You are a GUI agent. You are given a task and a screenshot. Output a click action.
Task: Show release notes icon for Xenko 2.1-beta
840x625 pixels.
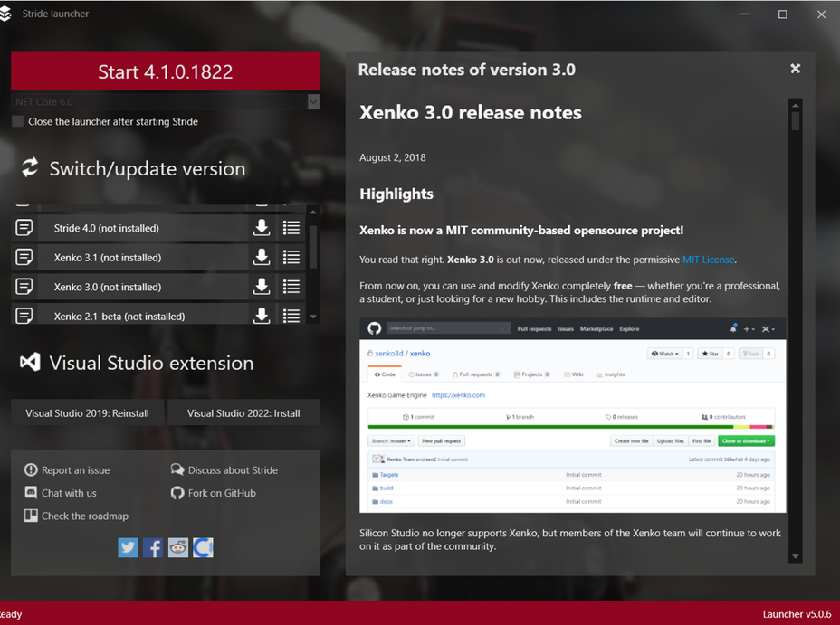[x=291, y=316]
